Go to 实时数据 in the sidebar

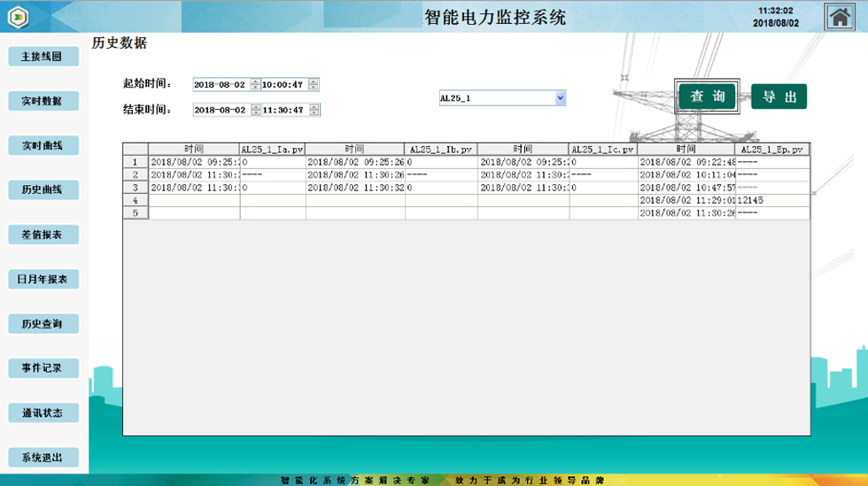point(43,101)
